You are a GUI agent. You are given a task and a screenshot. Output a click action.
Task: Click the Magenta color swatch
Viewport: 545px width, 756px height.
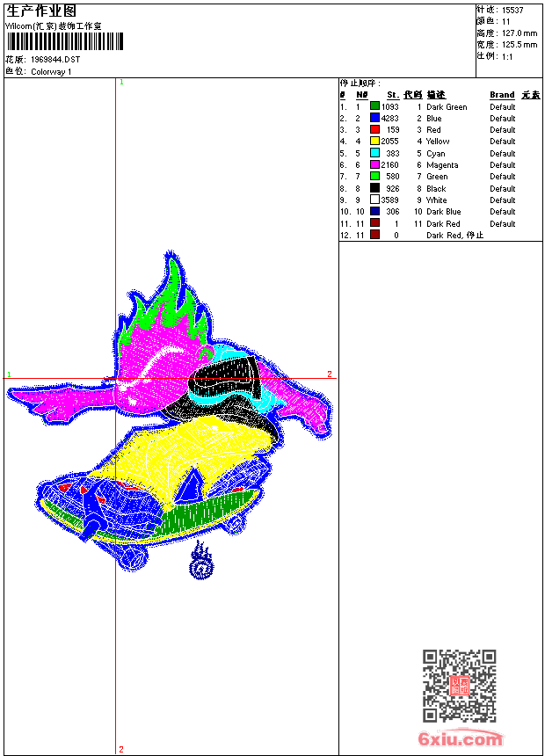[x=374, y=164]
